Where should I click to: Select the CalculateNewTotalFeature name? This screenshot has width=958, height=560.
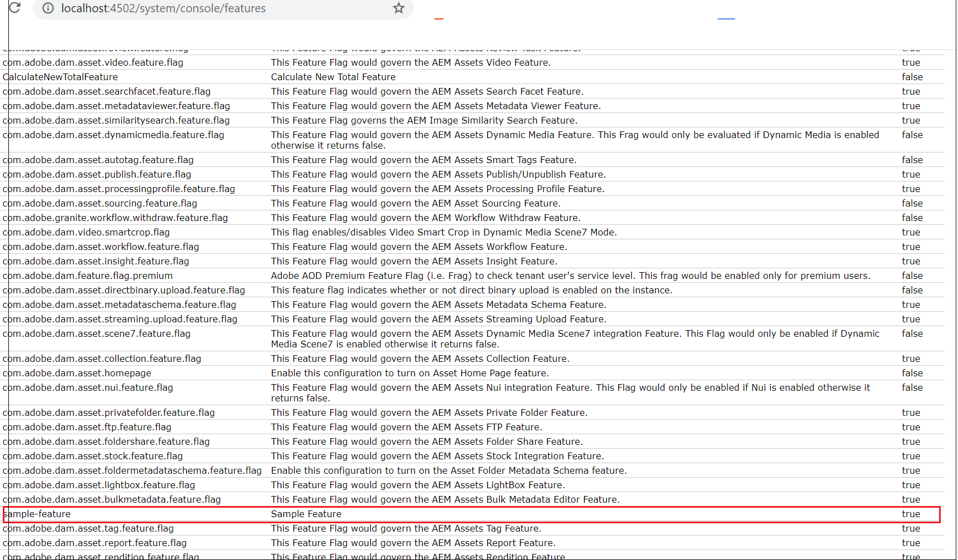click(x=60, y=77)
